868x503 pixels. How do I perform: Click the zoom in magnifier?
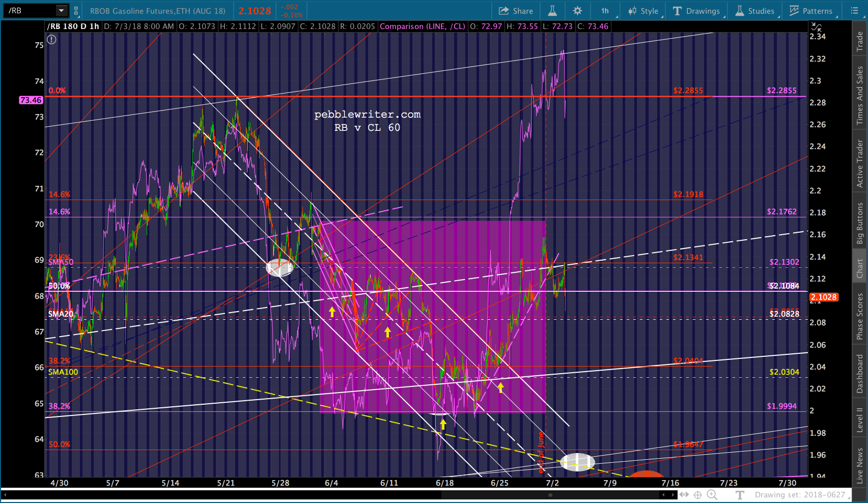click(x=712, y=494)
